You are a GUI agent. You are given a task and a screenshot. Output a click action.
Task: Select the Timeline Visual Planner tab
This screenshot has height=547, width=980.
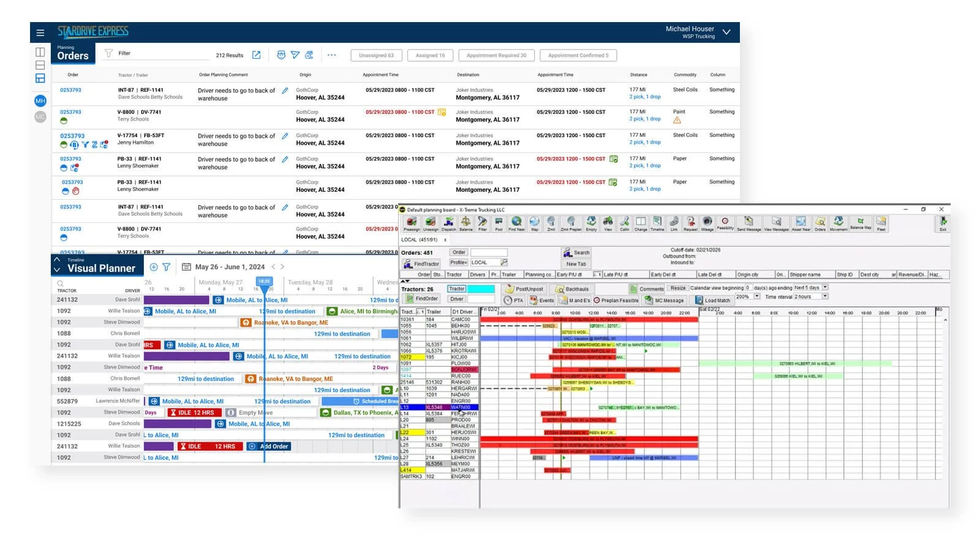coord(97,265)
